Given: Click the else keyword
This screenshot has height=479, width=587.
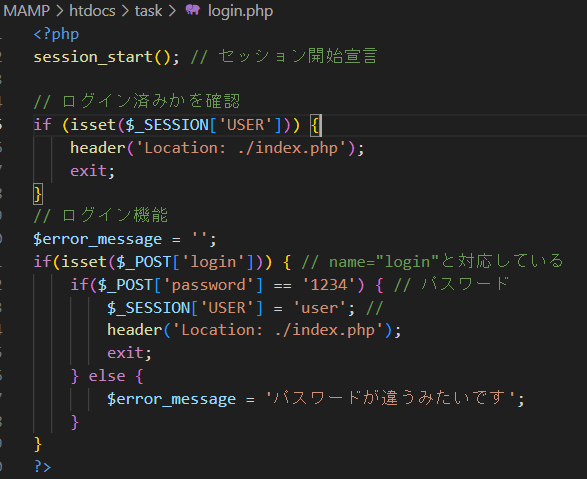Looking at the screenshot, I should (107, 376).
